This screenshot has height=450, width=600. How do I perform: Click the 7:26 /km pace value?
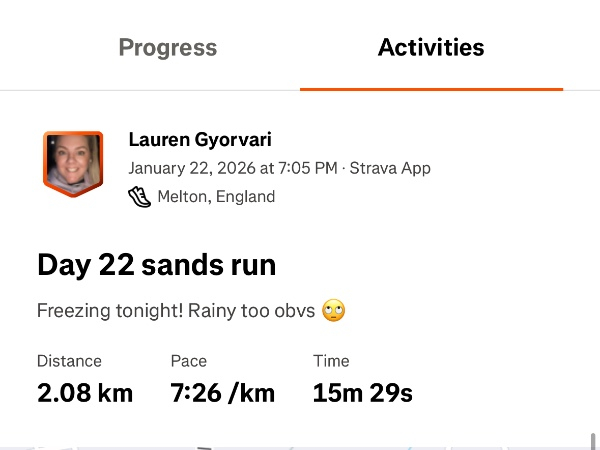222,393
